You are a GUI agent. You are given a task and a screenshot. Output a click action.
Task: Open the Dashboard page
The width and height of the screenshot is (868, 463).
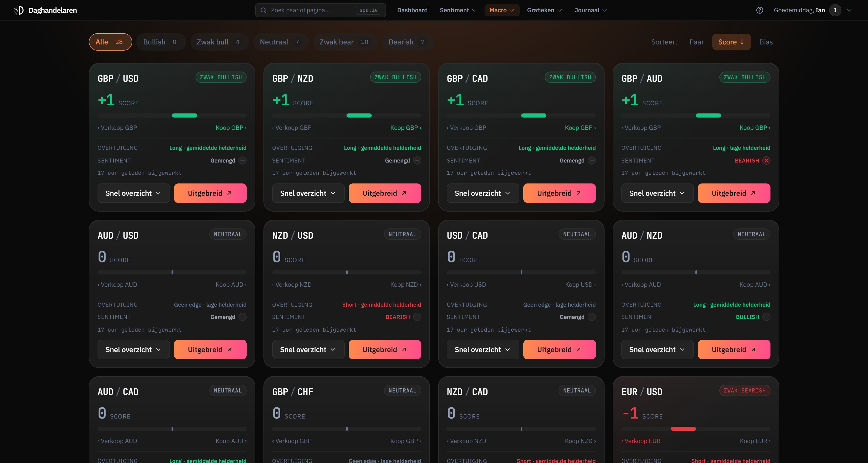coord(412,10)
